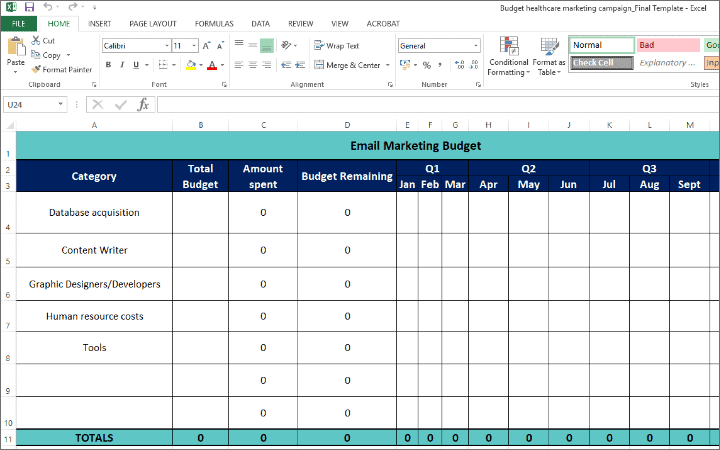
Task: Click the Cut button
Action: tap(43, 41)
